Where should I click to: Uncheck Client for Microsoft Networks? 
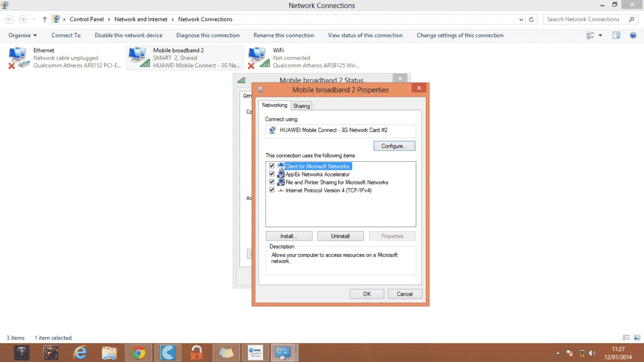coord(271,166)
